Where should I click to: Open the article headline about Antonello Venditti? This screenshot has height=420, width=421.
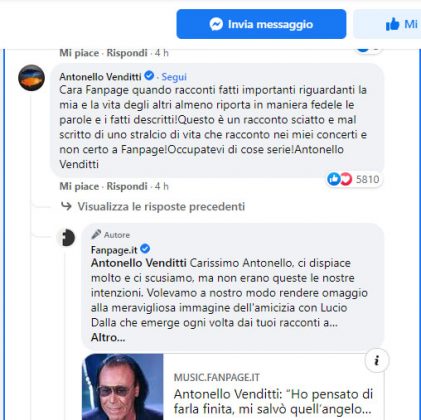(x=273, y=401)
